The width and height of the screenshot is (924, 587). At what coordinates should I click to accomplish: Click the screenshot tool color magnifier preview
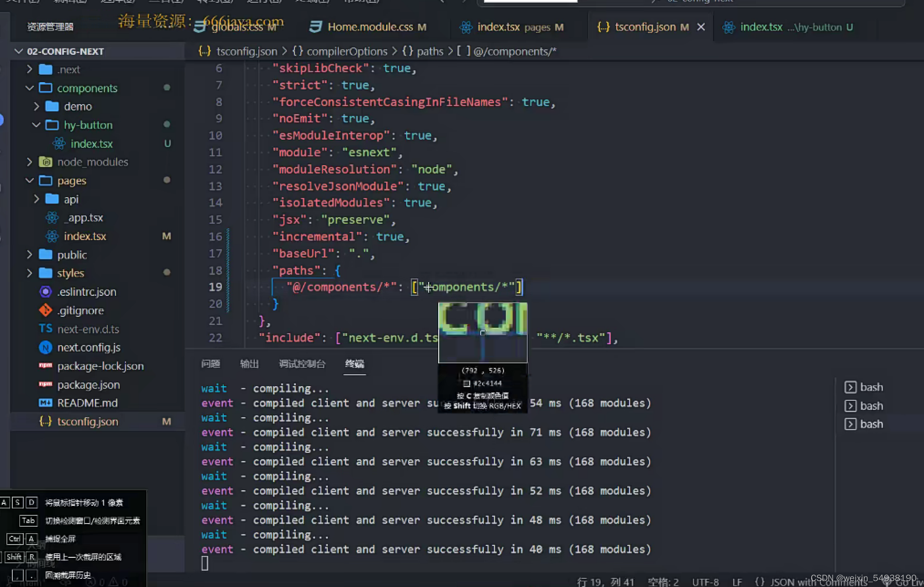(483, 332)
